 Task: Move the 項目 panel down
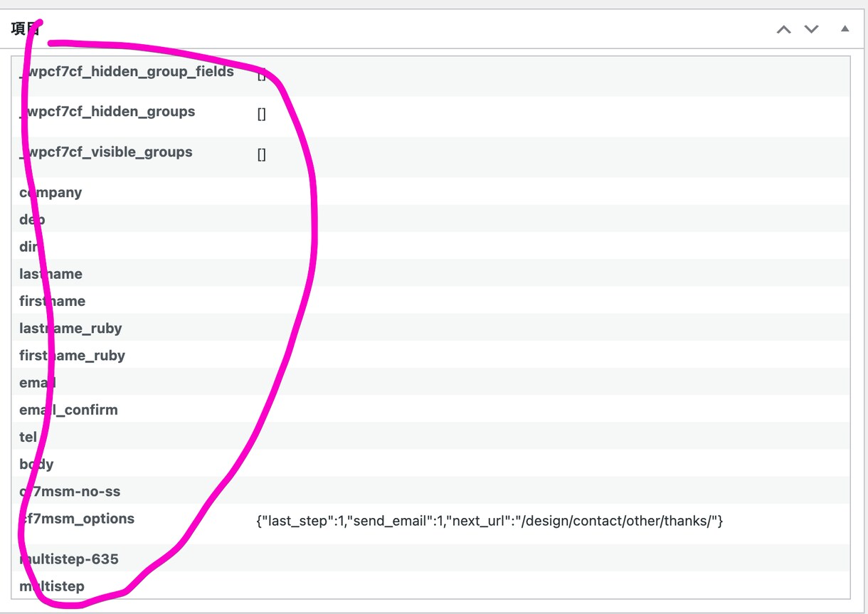(811, 29)
